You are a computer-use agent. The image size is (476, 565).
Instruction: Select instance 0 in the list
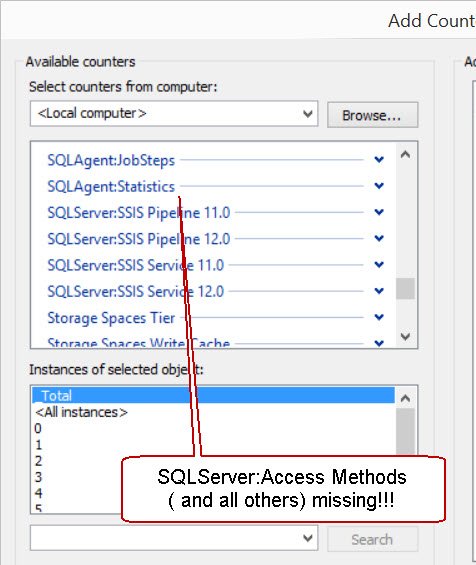click(38, 428)
